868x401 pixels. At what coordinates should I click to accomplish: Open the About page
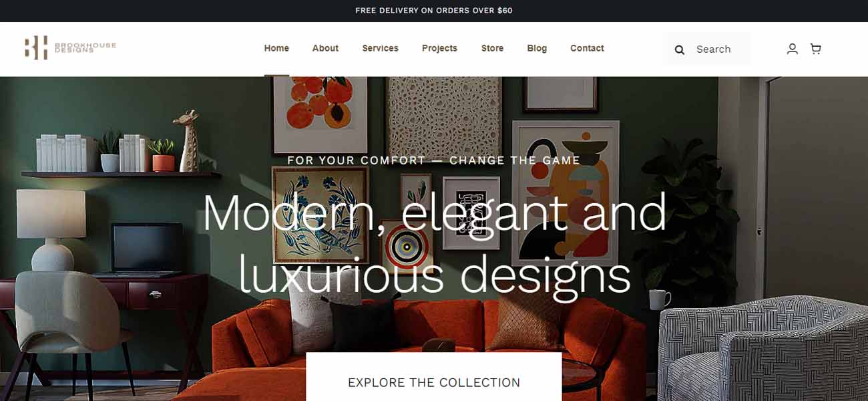[325, 48]
